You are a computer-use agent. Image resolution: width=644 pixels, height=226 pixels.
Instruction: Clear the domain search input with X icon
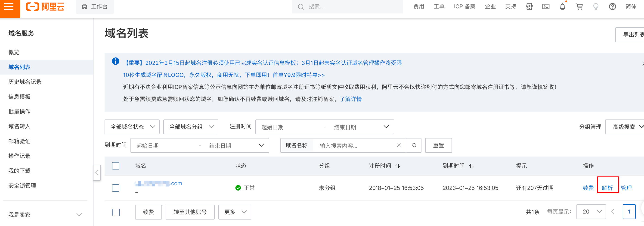click(399, 145)
